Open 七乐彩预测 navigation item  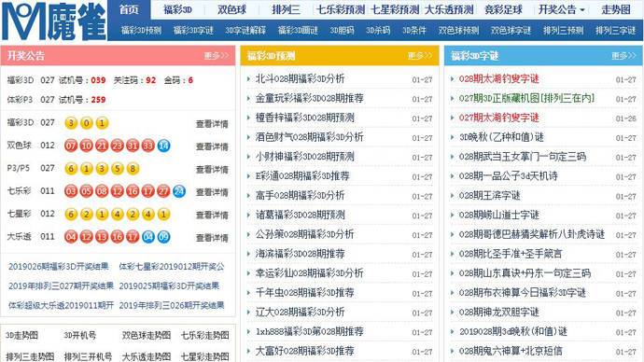tap(341, 9)
